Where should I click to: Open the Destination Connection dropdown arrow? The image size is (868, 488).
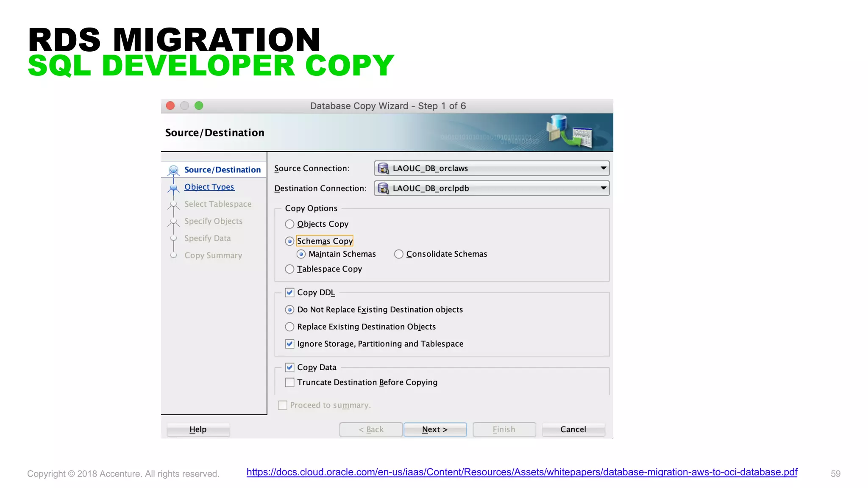(x=603, y=188)
